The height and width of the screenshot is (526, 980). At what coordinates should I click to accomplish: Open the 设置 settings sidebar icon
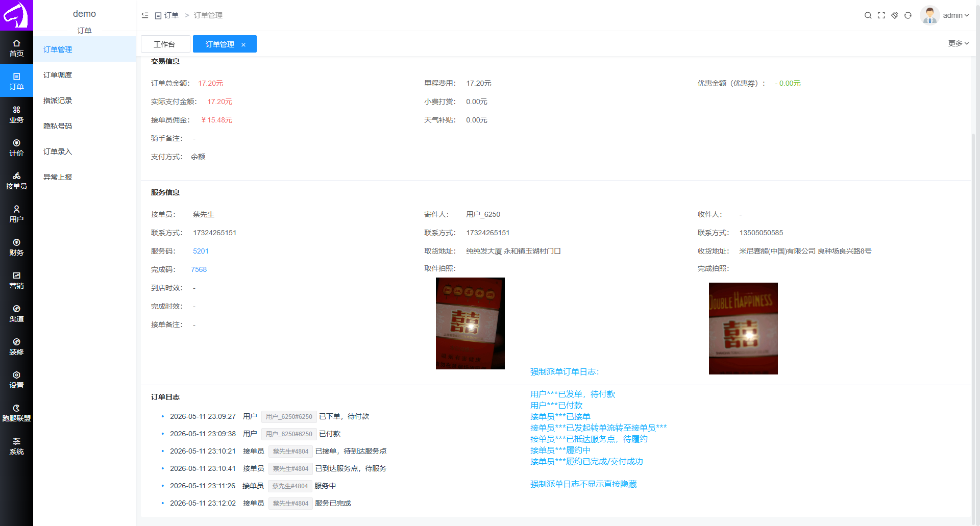pyautogui.click(x=16, y=380)
